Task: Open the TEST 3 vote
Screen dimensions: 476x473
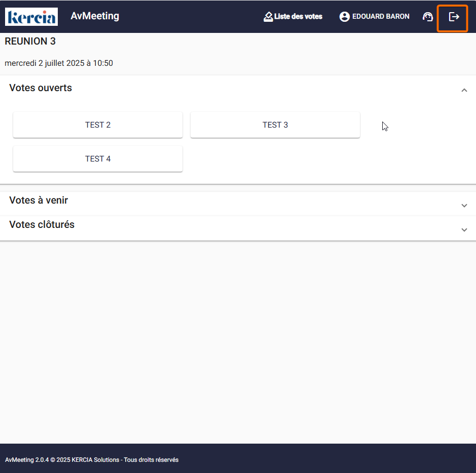Action: click(275, 125)
